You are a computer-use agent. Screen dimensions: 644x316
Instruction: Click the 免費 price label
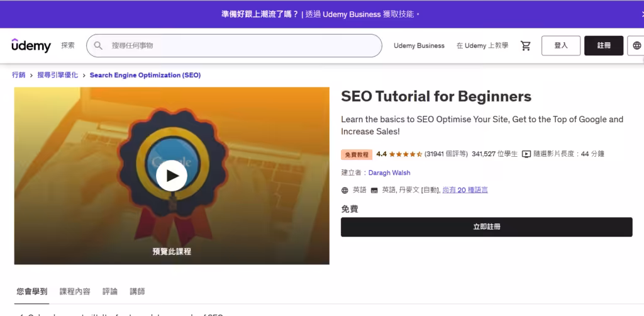[x=350, y=209]
